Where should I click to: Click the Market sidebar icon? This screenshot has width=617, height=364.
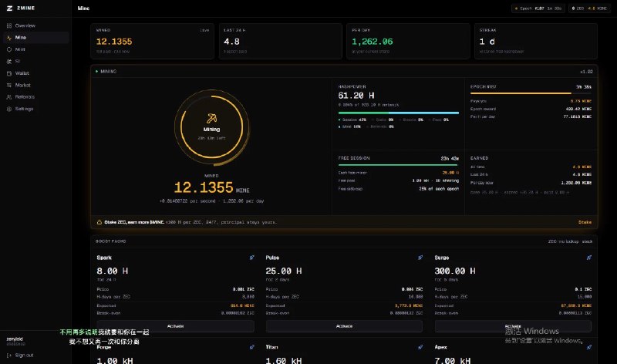pyautogui.click(x=9, y=85)
